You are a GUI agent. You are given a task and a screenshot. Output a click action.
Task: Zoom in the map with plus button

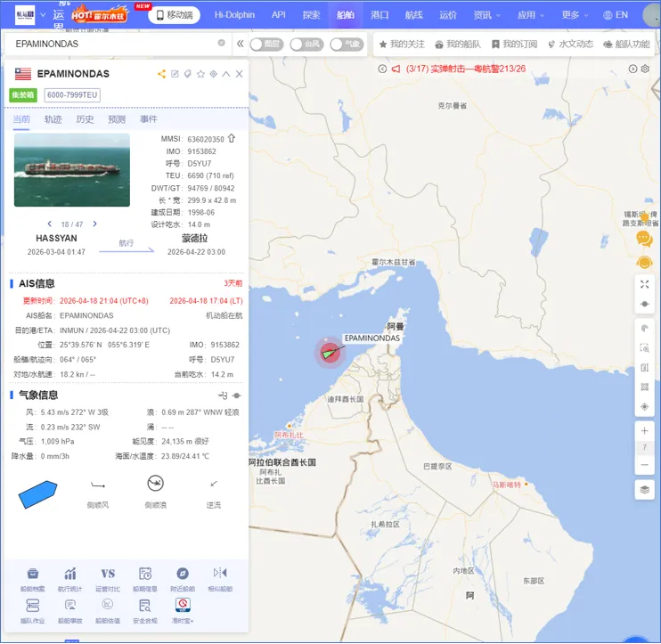pyautogui.click(x=644, y=430)
